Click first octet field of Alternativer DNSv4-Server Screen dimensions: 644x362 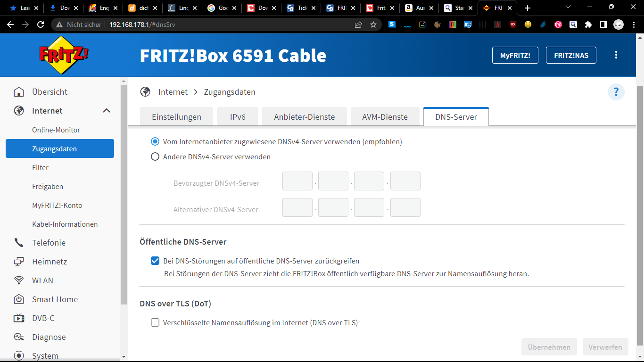pyautogui.click(x=297, y=207)
